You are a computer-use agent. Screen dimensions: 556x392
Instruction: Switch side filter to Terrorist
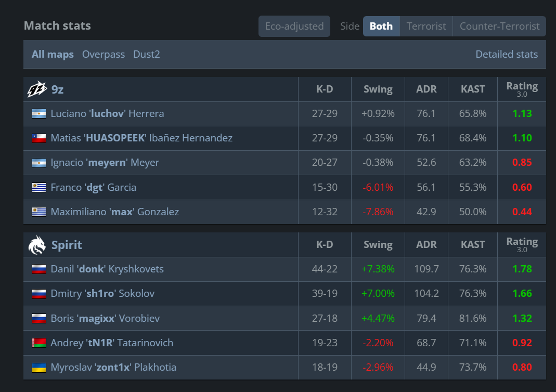click(426, 26)
